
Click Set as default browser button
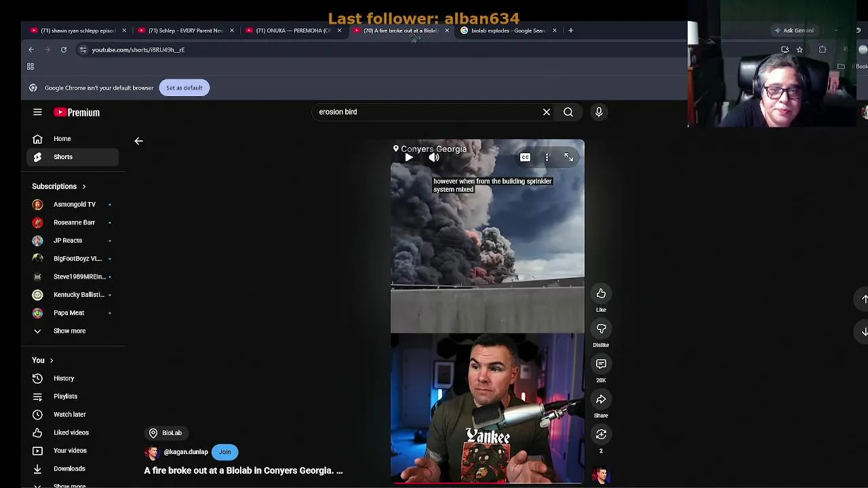(x=184, y=88)
